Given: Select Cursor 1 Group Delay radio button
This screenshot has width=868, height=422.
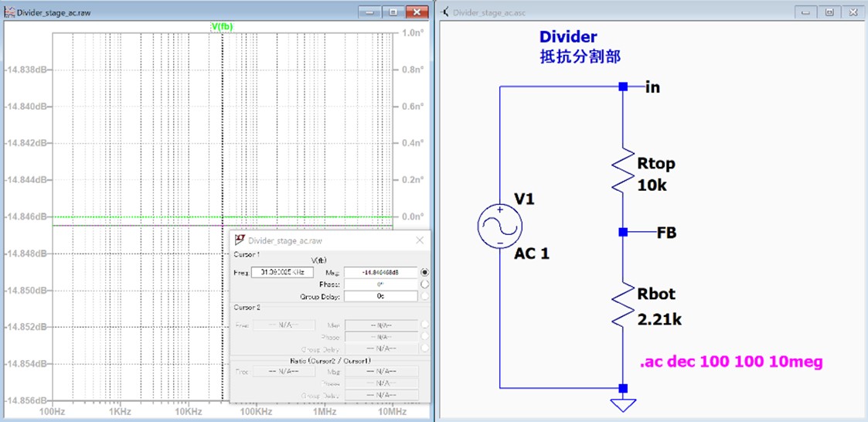Looking at the screenshot, I should (424, 296).
